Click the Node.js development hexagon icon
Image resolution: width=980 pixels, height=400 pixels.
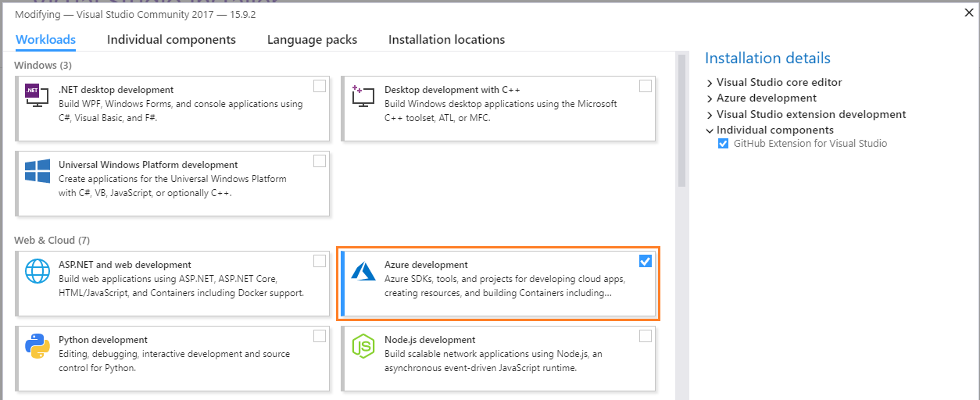pyautogui.click(x=363, y=346)
